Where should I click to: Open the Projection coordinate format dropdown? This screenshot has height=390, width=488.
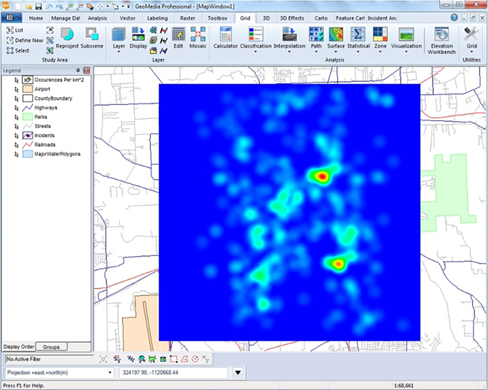point(110,372)
